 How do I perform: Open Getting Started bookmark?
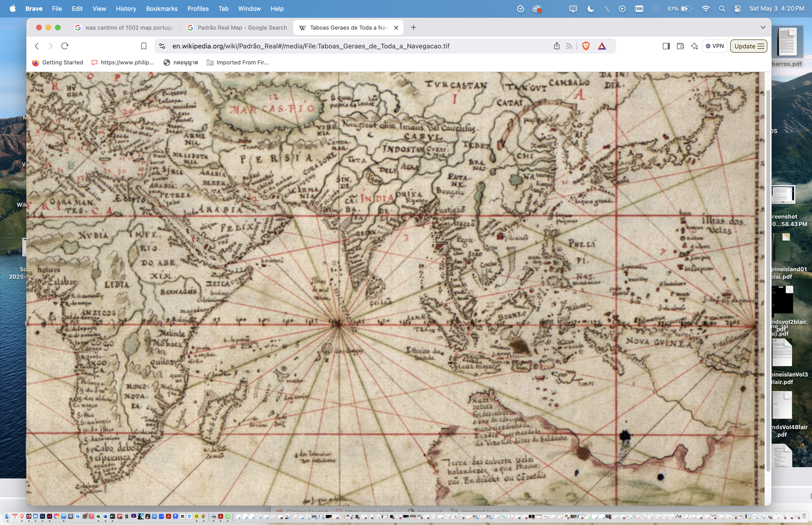[58, 62]
